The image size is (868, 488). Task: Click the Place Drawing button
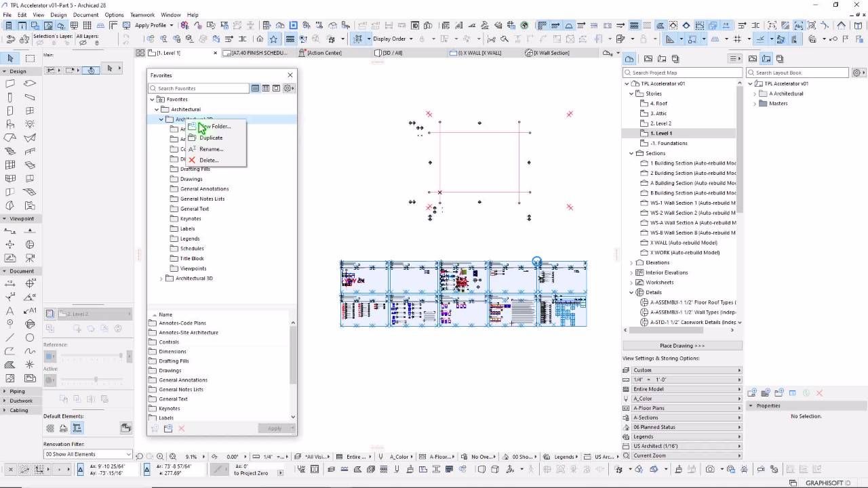tap(682, 346)
